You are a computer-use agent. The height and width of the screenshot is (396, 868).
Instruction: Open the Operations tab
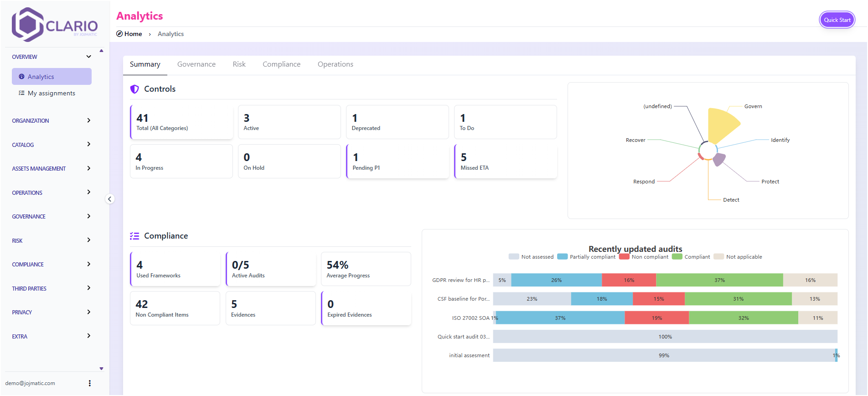[x=335, y=64]
